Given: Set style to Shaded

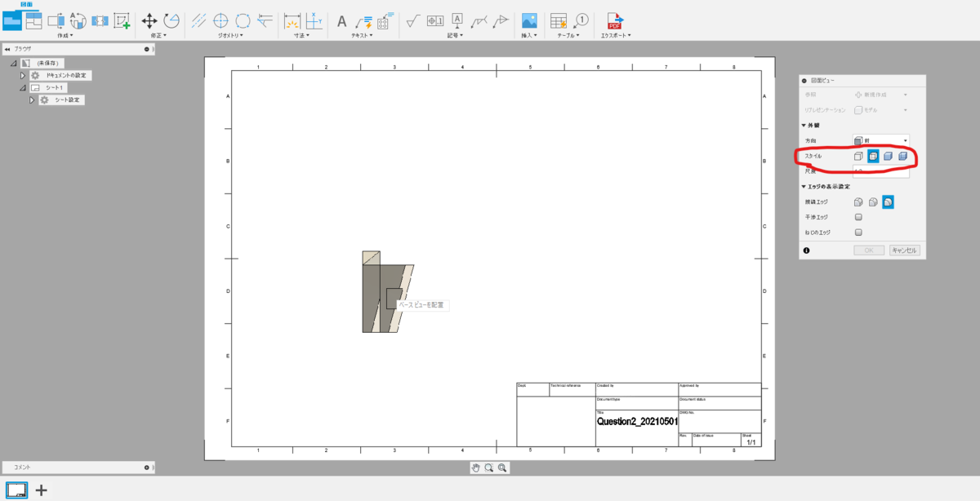Looking at the screenshot, I should [x=888, y=156].
